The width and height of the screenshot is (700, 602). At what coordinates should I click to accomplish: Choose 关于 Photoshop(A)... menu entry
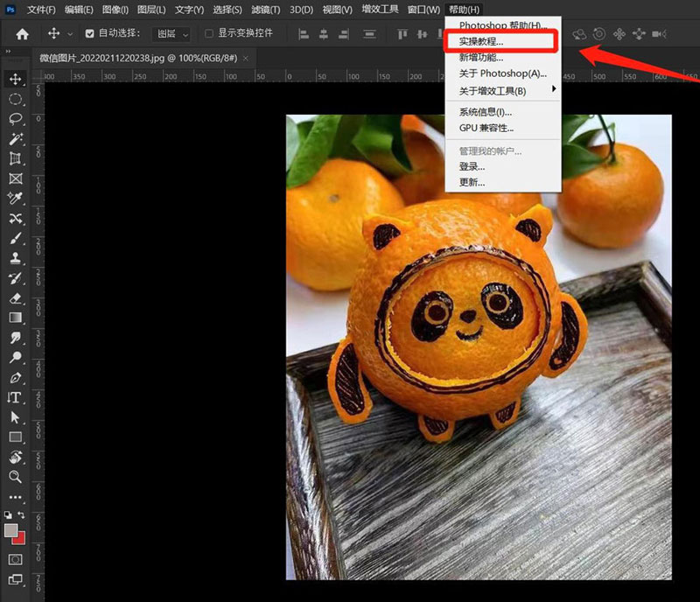click(502, 73)
